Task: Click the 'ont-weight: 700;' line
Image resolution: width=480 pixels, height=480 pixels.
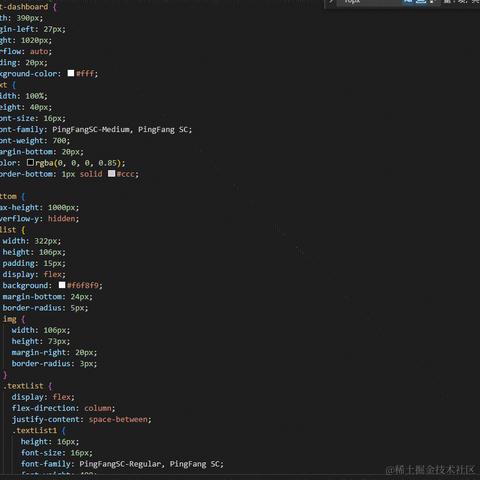Action: (x=35, y=141)
